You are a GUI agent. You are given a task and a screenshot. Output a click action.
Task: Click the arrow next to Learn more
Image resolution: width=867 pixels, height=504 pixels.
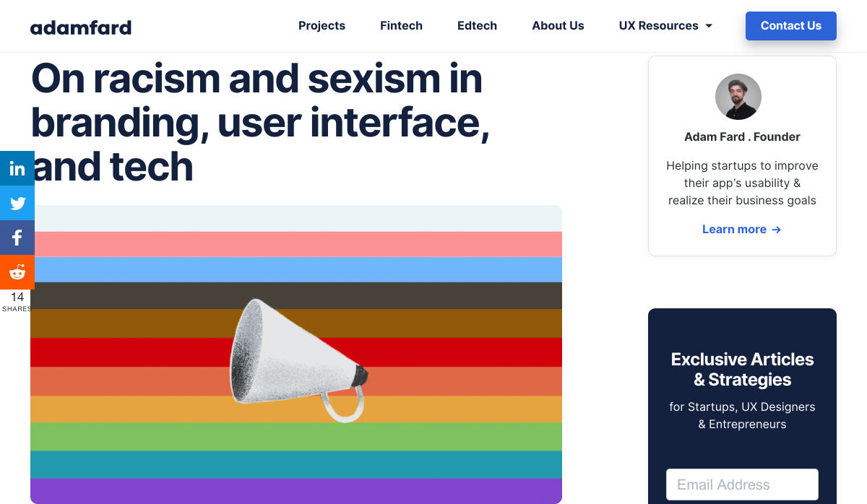pos(777,230)
